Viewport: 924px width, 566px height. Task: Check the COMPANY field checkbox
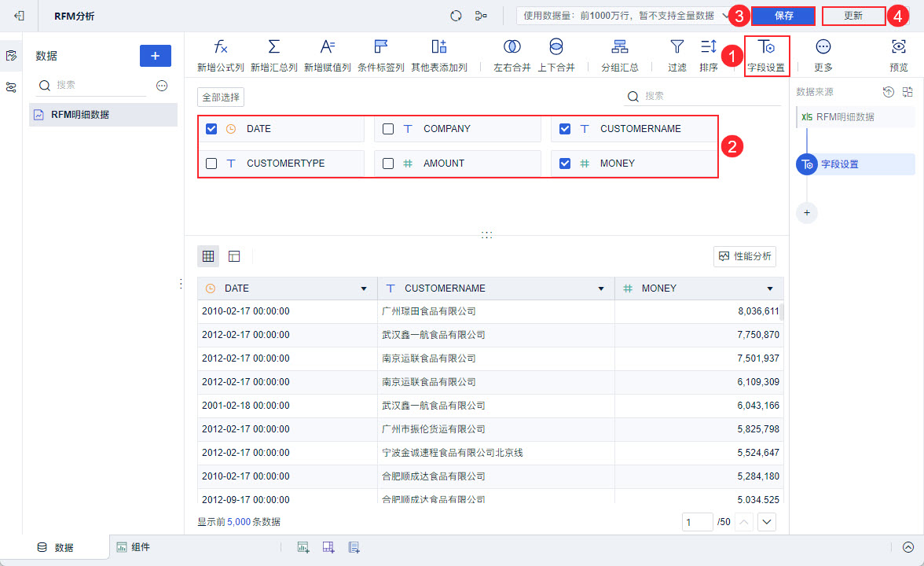388,129
